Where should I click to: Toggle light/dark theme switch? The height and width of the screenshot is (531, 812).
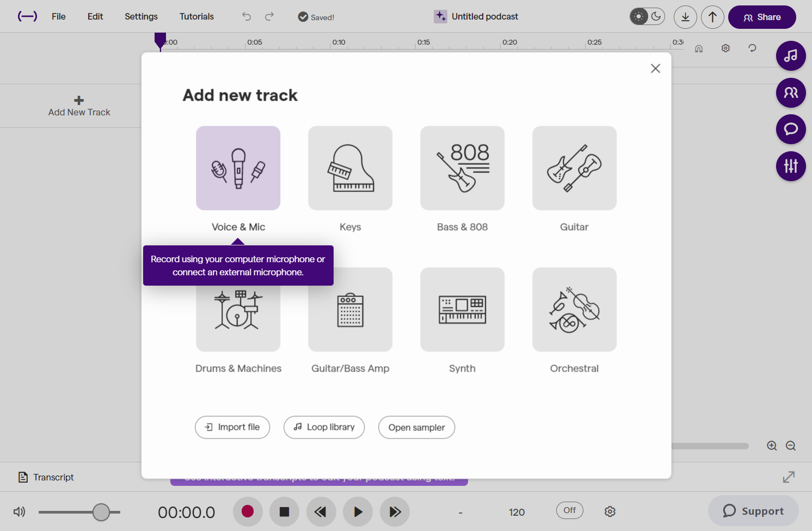(647, 16)
